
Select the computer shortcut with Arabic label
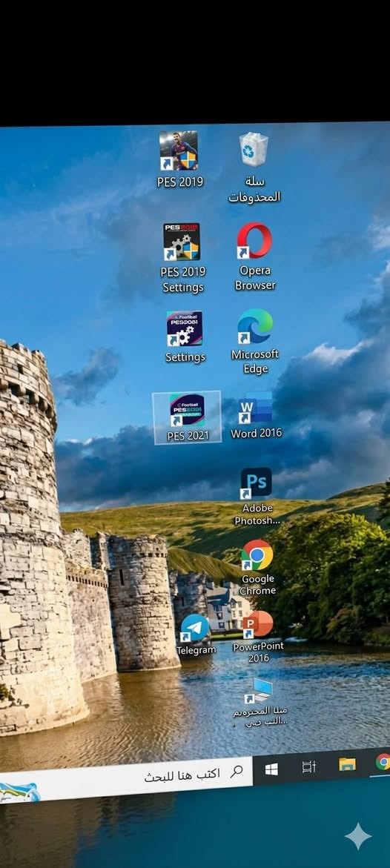click(260, 702)
